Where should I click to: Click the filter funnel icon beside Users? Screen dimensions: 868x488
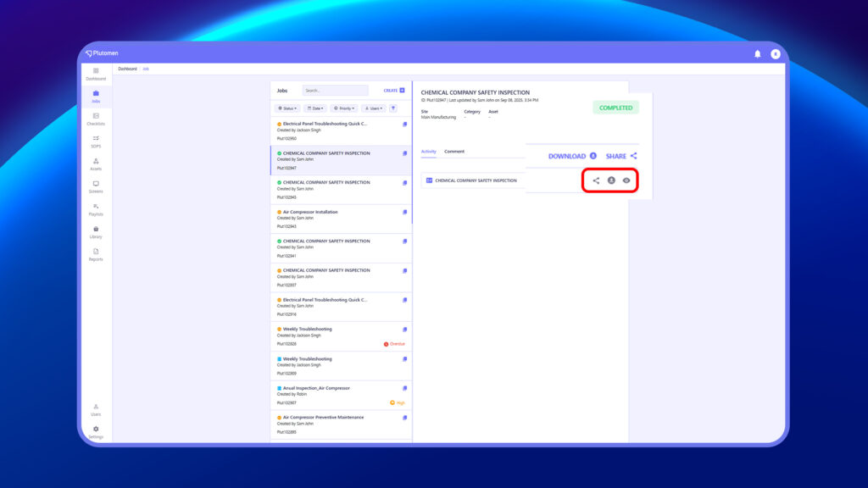click(x=393, y=108)
